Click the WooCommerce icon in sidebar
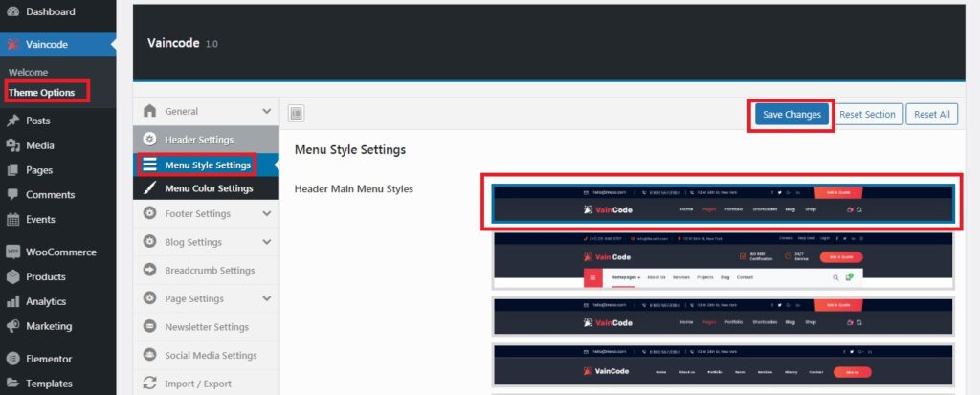 [12, 252]
